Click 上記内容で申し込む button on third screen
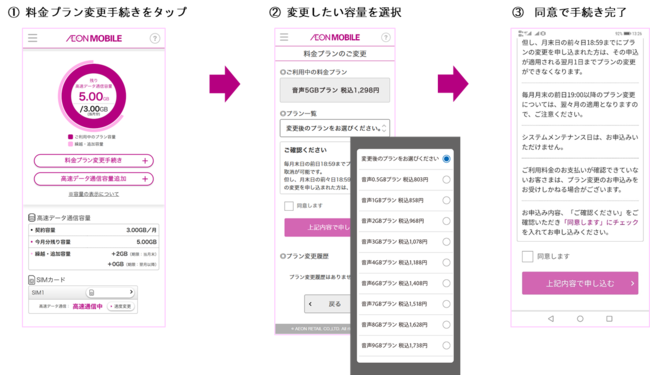Viewport: 650px width, 375px height. pos(580,283)
